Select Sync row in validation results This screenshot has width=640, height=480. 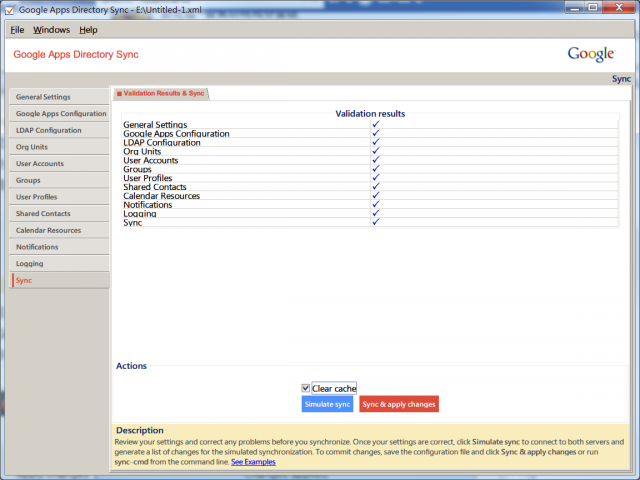370,222
